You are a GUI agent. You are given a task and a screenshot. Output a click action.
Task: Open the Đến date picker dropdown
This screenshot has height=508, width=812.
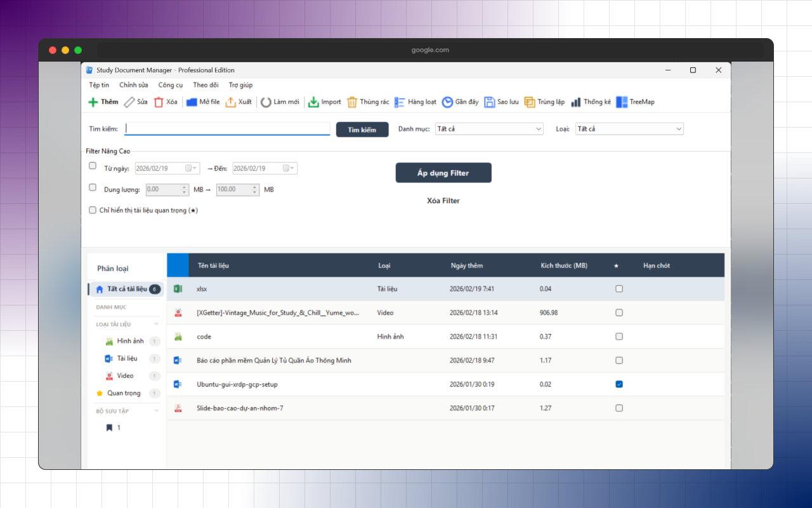coord(288,168)
